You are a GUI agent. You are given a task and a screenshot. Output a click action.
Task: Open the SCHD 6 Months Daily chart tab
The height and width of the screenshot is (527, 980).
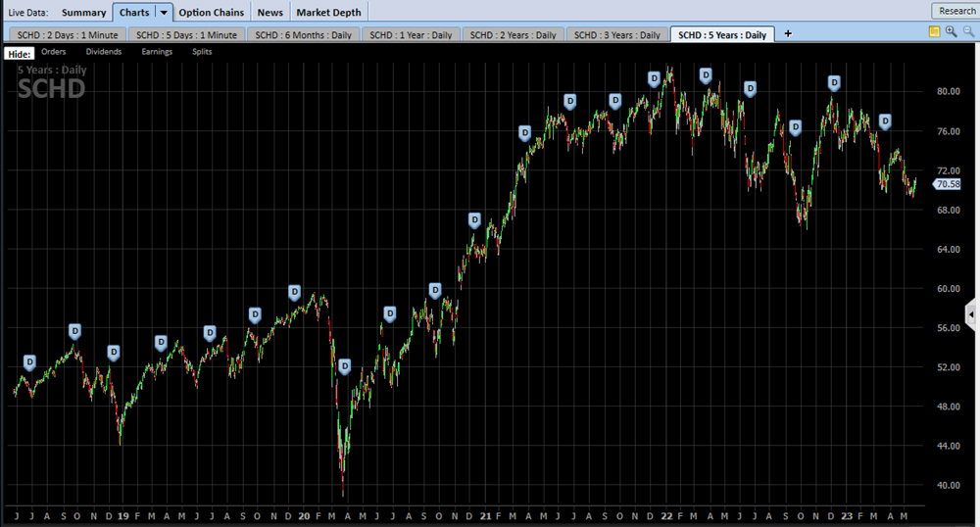coord(303,34)
